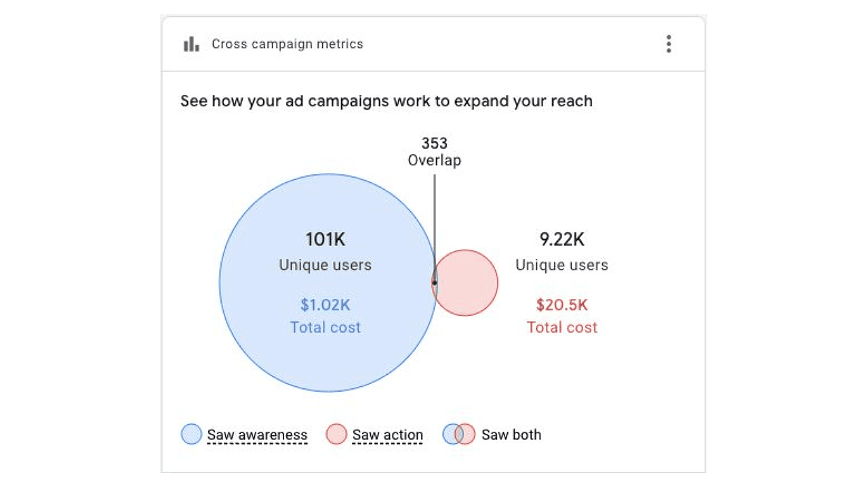
Task: Click the $1.02K total cost figure
Action: point(325,305)
